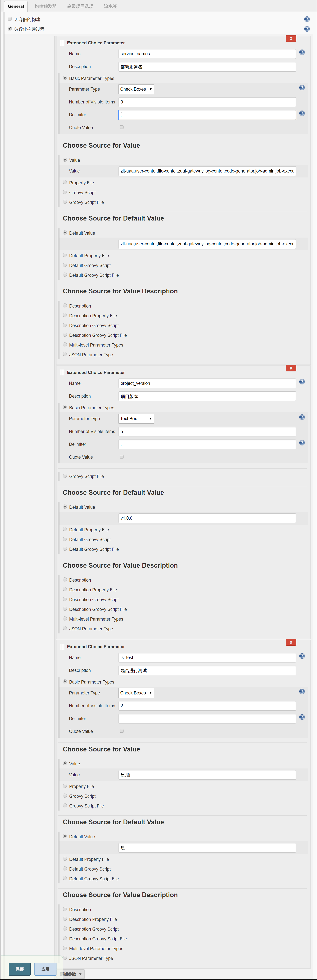317x980 pixels.
Task: Open Parameter Type dropdown for is_test
Action: tap(136, 693)
